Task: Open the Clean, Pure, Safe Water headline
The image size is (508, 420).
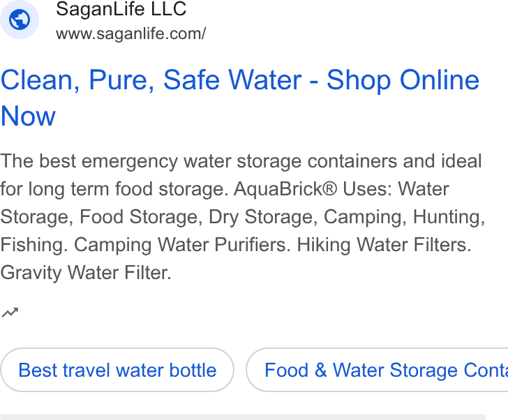Action: [x=240, y=98]
